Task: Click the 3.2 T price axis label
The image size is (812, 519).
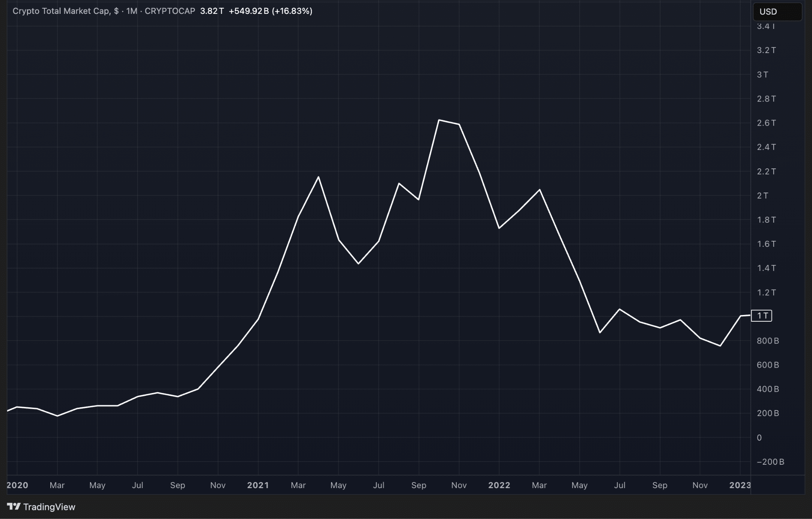Action: pyautogui.click(x=766, y=50)
